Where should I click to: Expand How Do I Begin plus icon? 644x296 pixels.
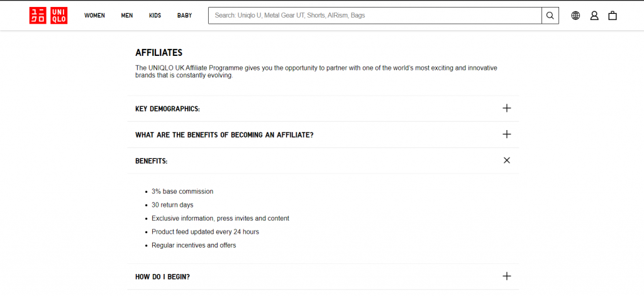tap(507, 276)
